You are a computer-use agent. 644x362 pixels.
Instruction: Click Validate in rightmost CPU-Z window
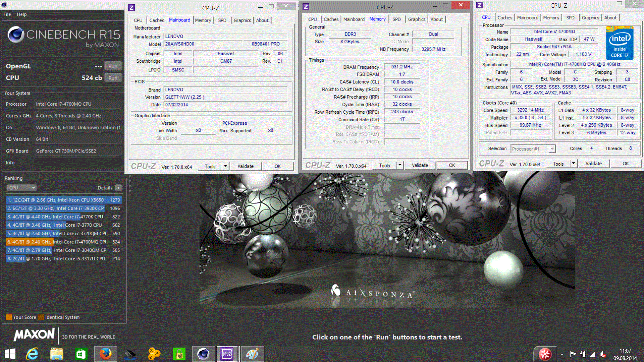pyautogui.click(x=594, y=164)
